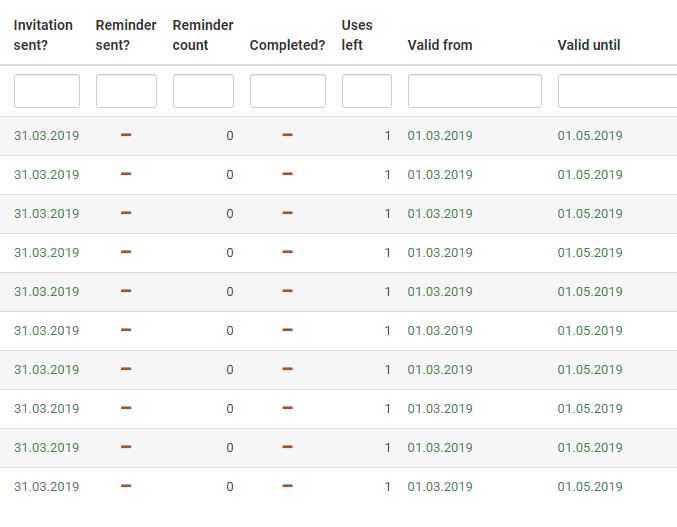Click the Completed dash icon in first row
The image size is (677, 527).
pyautogui.click(x=287, y=135)
